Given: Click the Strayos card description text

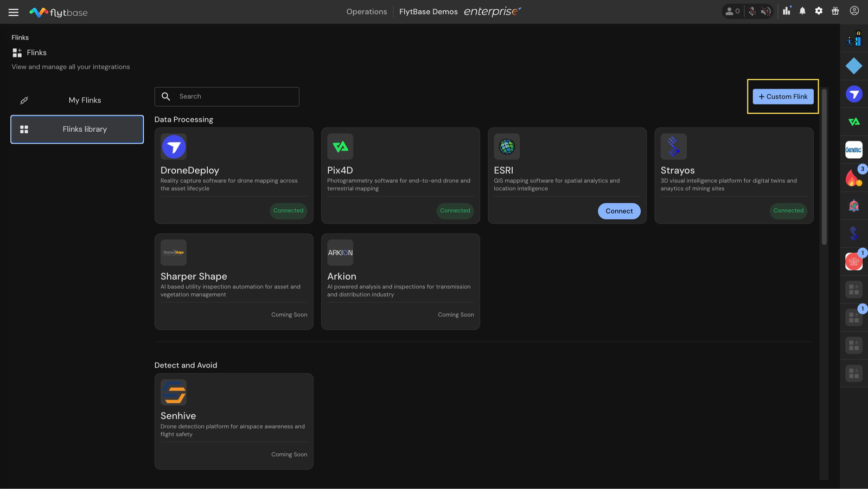Looking at the screenshot, I should 729,185.
